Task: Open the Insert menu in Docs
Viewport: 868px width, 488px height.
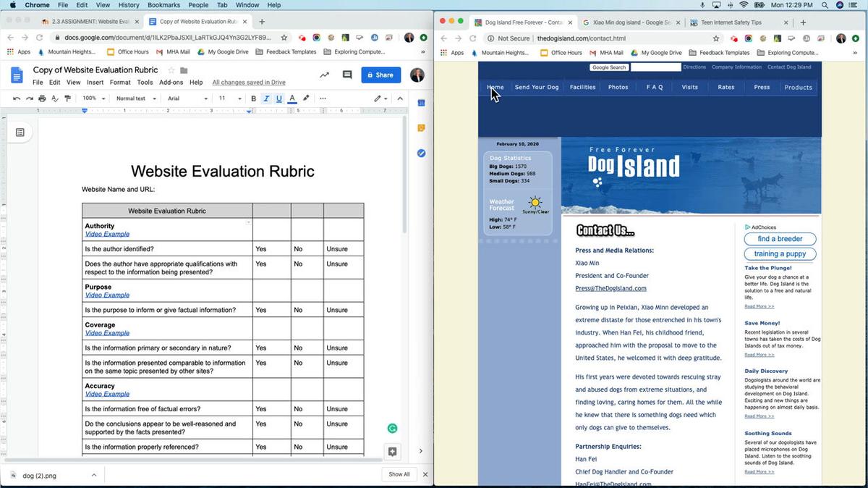Action: point(95,83)
